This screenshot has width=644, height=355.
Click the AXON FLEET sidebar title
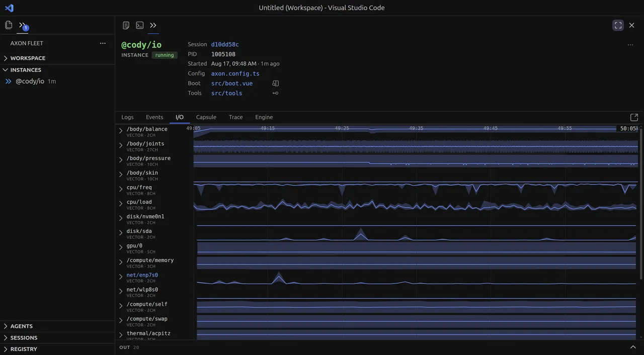tap(27, 43)
